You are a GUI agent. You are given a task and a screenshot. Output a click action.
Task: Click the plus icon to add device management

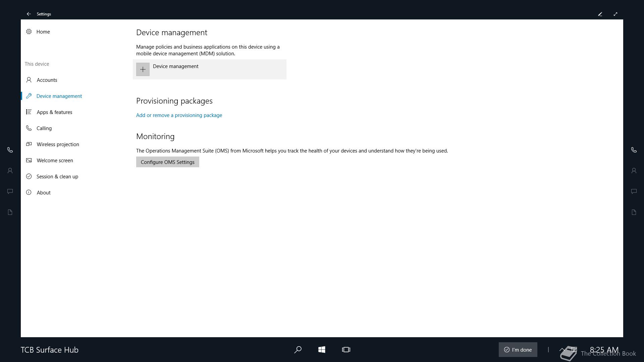click(x=143, y=69)
